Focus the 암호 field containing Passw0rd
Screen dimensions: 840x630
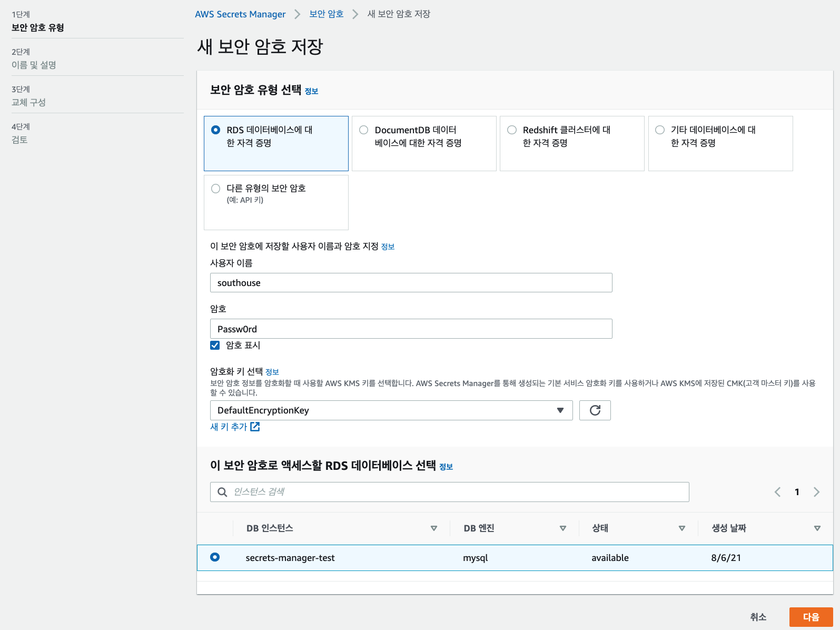click(411, 329)
